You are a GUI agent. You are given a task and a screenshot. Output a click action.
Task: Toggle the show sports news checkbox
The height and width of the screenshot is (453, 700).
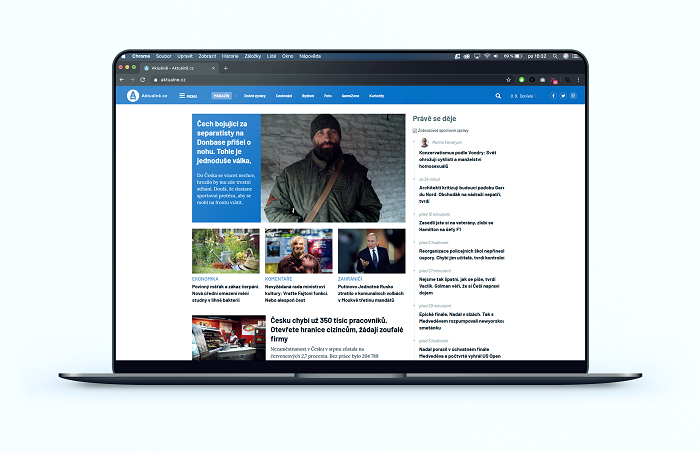click(x=414, y=131)
